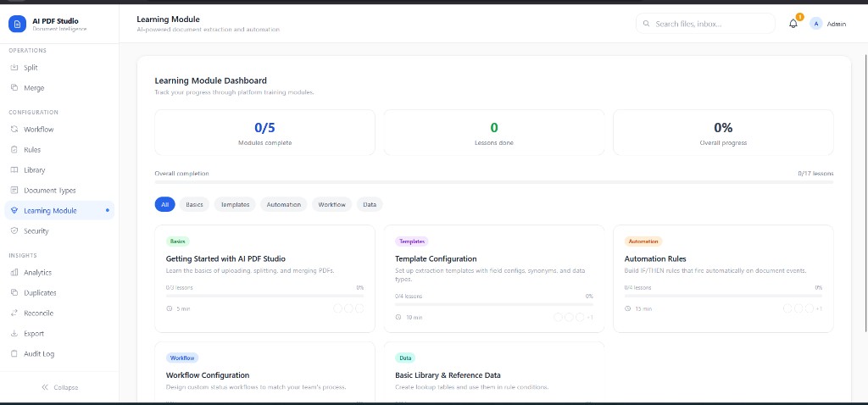Filter modules by Data

click(370, 205)
